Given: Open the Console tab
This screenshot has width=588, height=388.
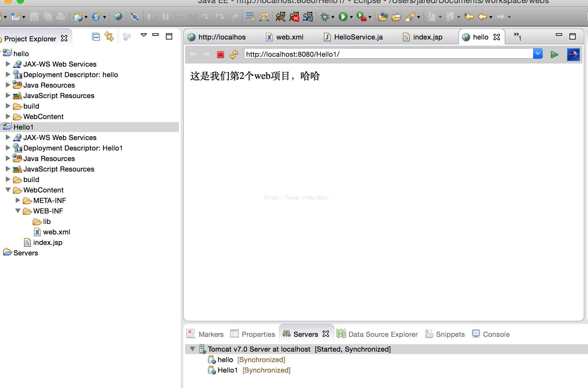Looking at the screenshot, I should [x=491, y=334].
